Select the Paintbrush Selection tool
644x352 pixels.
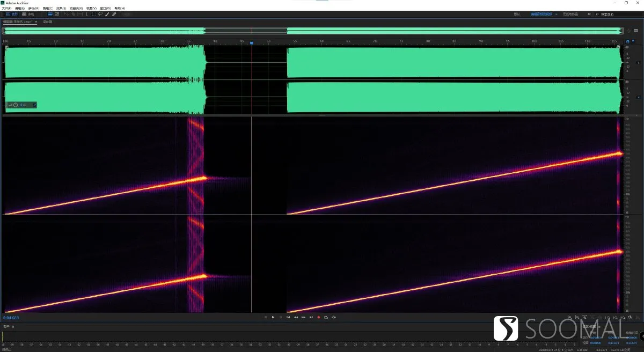tap(107, 14)
